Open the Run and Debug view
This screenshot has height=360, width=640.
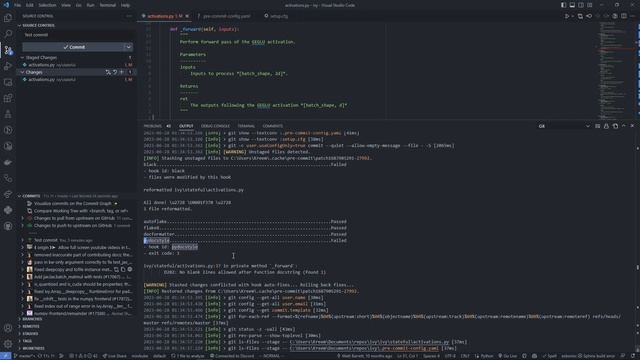(x=8, y=66)
